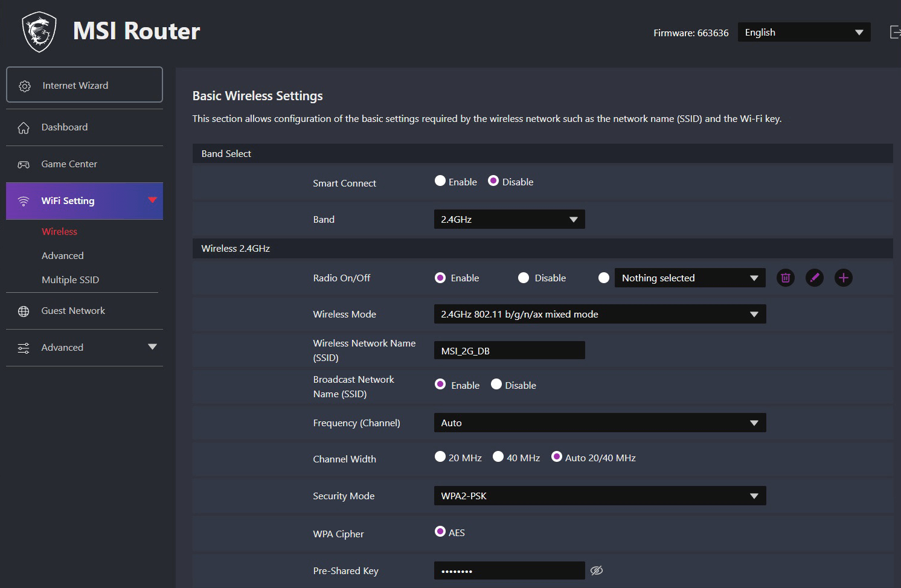Open Game Center from the sidebar
The height and width of the screenshot is (588, 901).
(x=69, y=164)
